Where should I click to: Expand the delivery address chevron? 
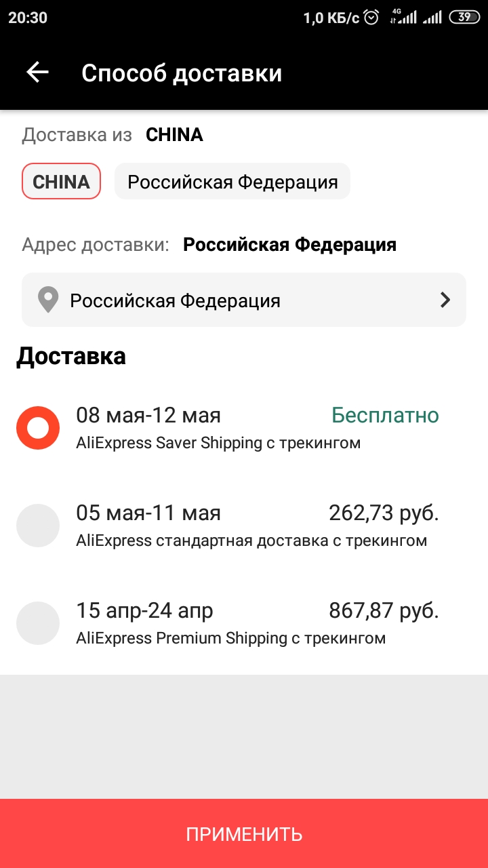[x=445, y=300]
